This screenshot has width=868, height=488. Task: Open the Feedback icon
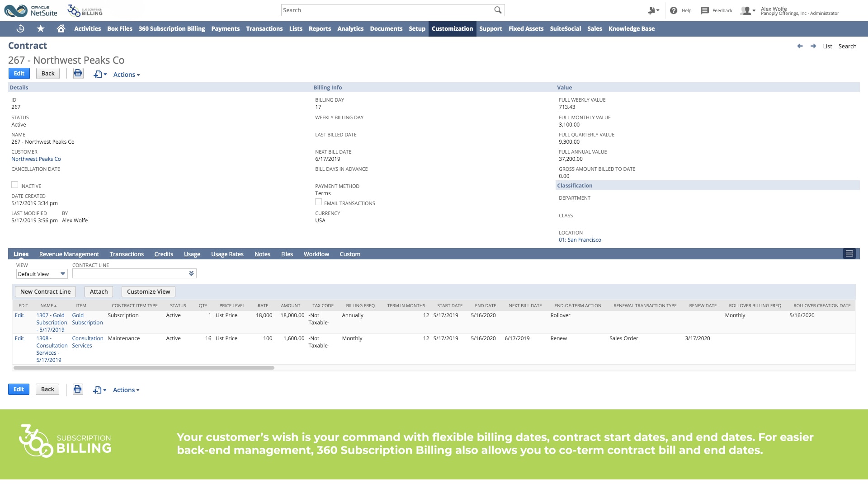(704, 10)
